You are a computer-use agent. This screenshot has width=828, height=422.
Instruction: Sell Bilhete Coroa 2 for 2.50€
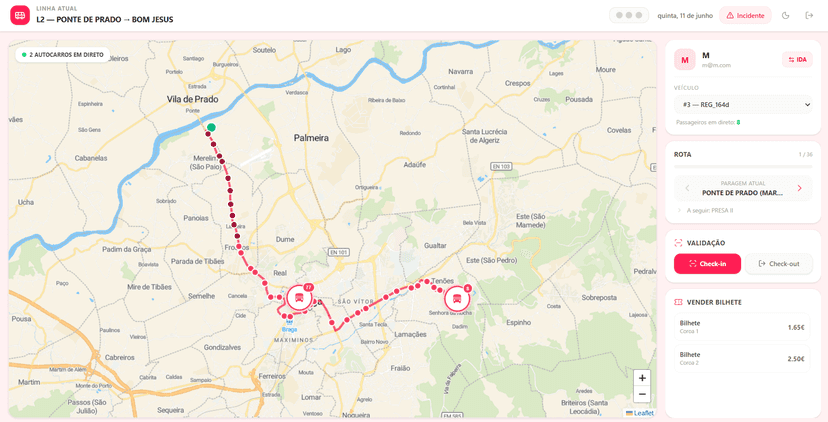point(742,359)
